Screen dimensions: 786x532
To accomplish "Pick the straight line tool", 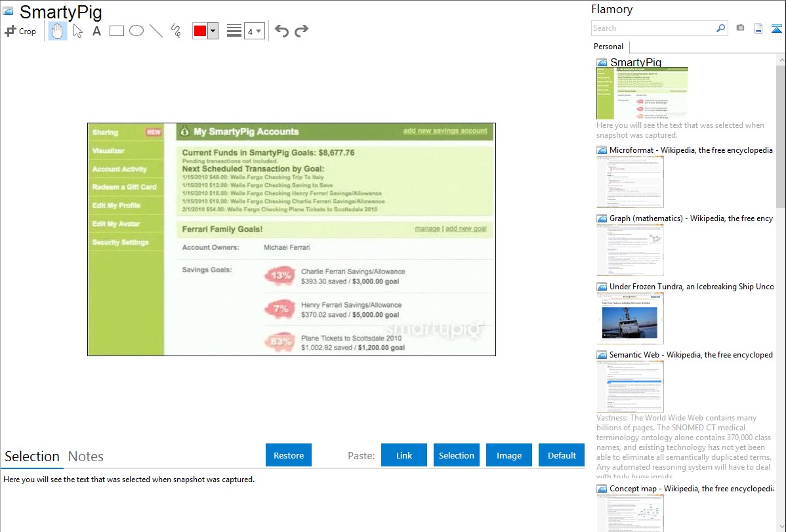I will tap(156, 31).
